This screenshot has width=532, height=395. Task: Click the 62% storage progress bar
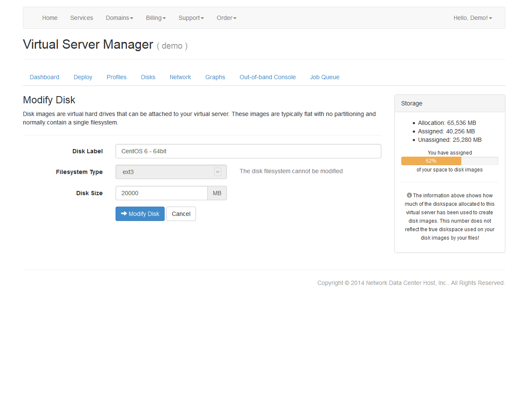tap(431, 161)
